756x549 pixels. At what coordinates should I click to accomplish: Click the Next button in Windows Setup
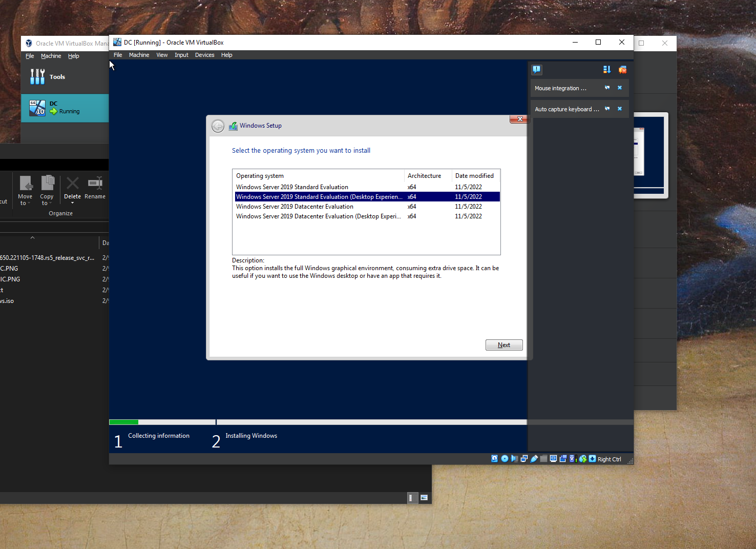click(x=504, y=345)
